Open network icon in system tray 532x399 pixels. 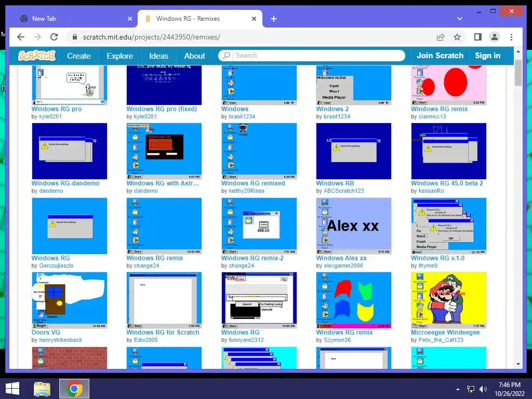point(470,389)
